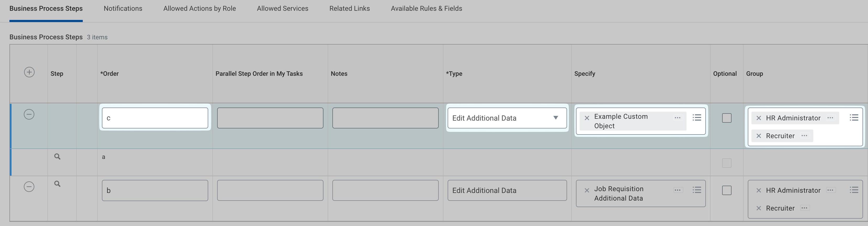This screenshot has width=868, height=226.
Task: Go to Available Rules & Fields tab
Action: (x=426, y=8)
